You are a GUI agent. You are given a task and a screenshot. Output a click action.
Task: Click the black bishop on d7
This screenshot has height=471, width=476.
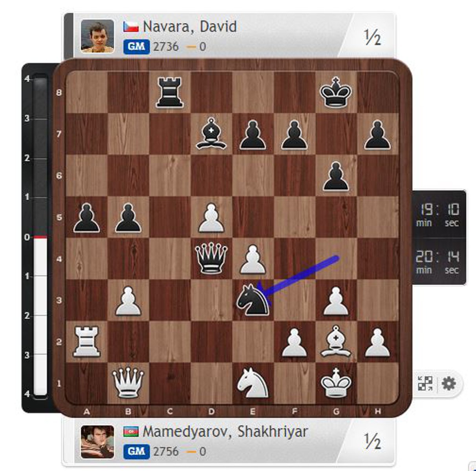tap(212, 133)
